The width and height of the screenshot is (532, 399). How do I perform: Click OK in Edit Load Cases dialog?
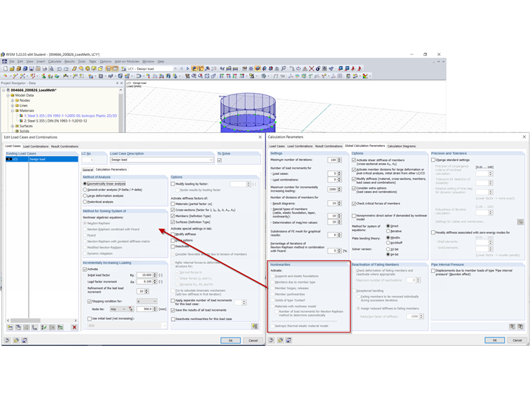tap(230, 340)
